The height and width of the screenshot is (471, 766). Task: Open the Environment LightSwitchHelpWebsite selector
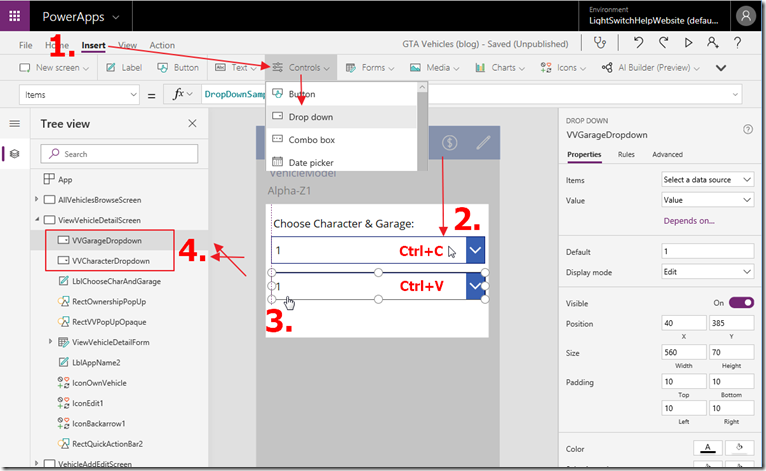[654, 16]
